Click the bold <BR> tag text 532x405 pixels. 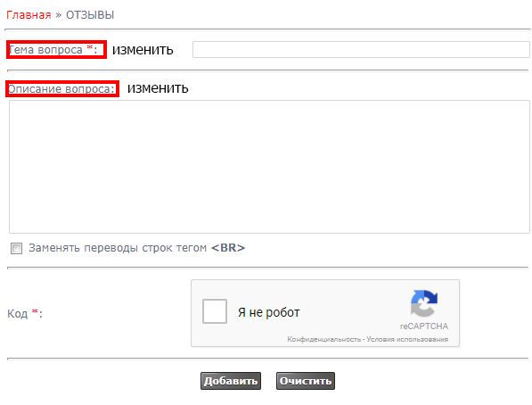point(228,248)
